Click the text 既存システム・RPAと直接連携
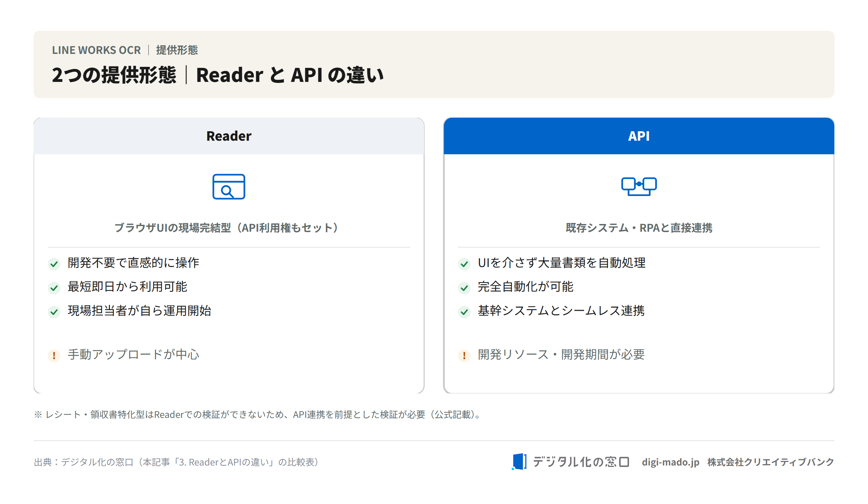Viewport: 868px width, 504px height. coord(639,228)
